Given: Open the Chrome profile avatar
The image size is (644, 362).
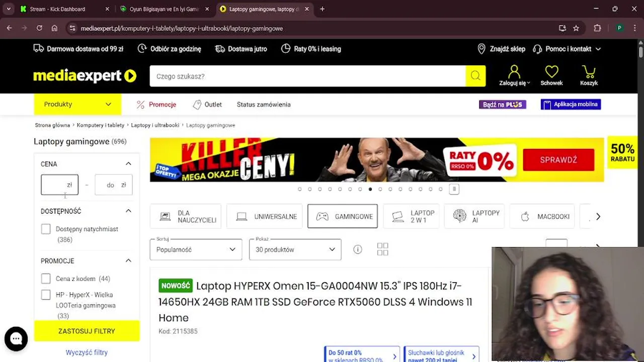Looking at the screenshot, I should (x=619, y=28).
